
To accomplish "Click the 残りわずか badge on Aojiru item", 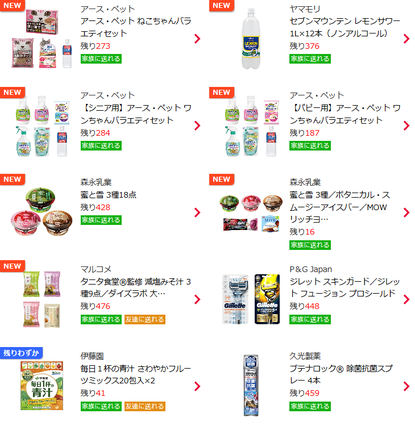I will point(21,353).
